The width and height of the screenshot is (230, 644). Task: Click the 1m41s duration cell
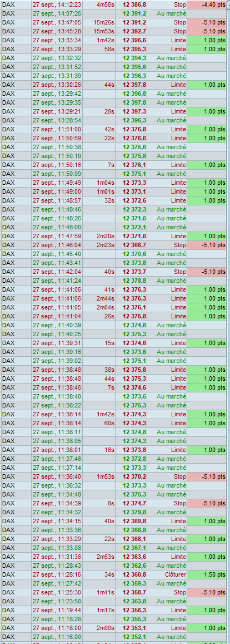pos(99,592)
